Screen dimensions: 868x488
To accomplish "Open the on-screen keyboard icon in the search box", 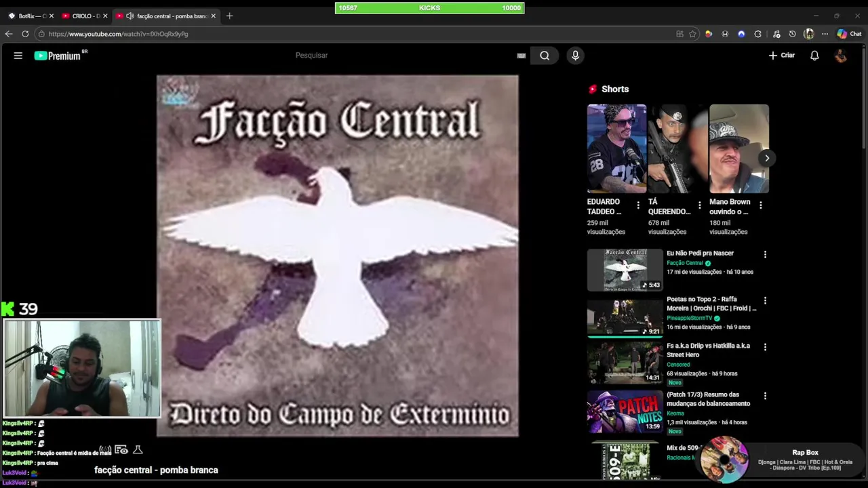I will (521, 56).
